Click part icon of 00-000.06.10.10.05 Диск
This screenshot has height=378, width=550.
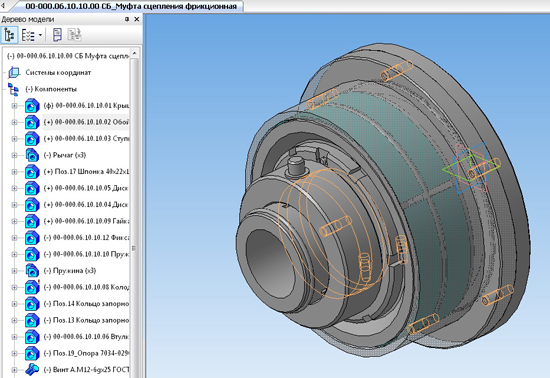click(x=32, y=188)
